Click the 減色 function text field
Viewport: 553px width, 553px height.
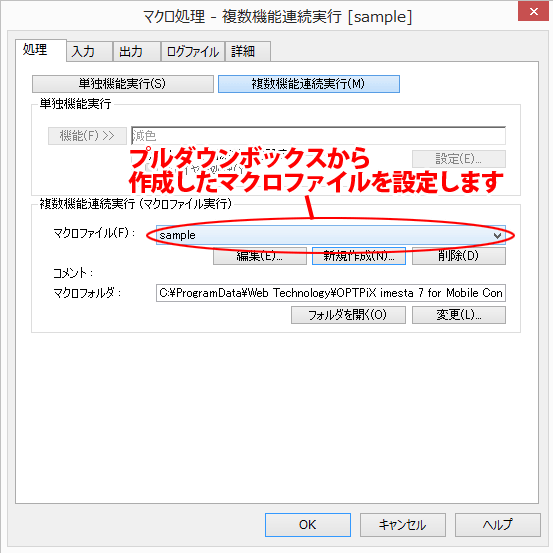[x=318, y=136]
